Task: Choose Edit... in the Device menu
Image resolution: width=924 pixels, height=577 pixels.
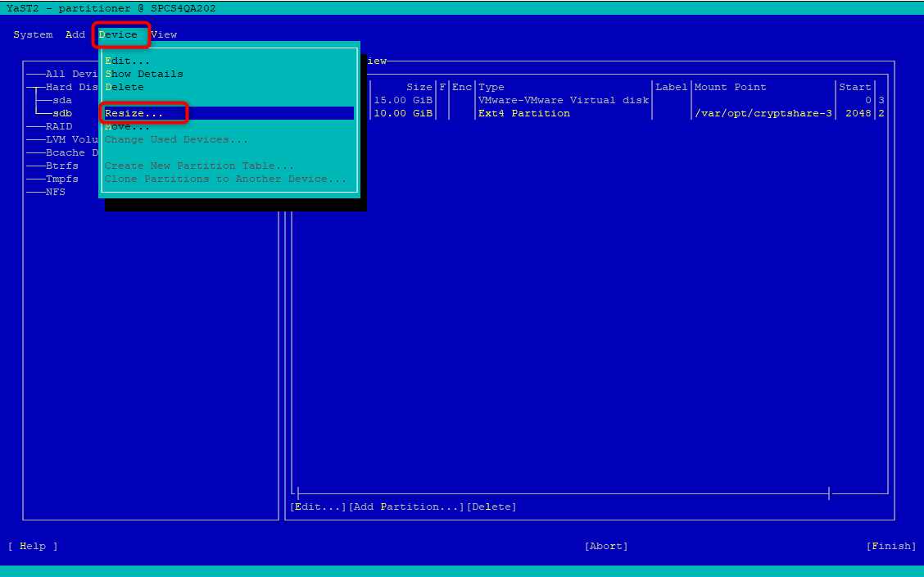Action: (127, 61)
